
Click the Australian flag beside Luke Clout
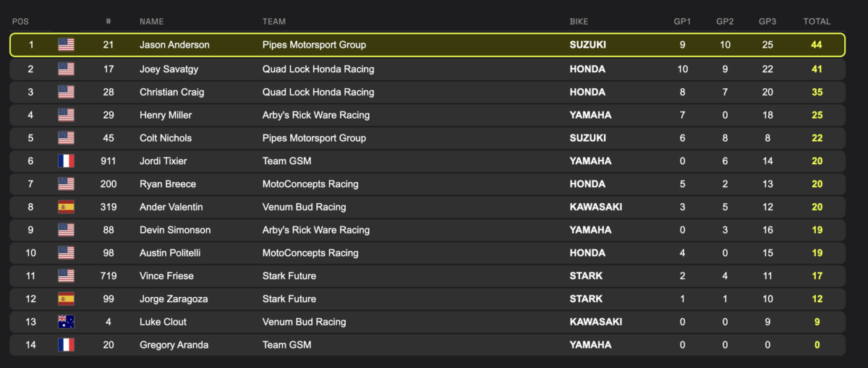66,322
